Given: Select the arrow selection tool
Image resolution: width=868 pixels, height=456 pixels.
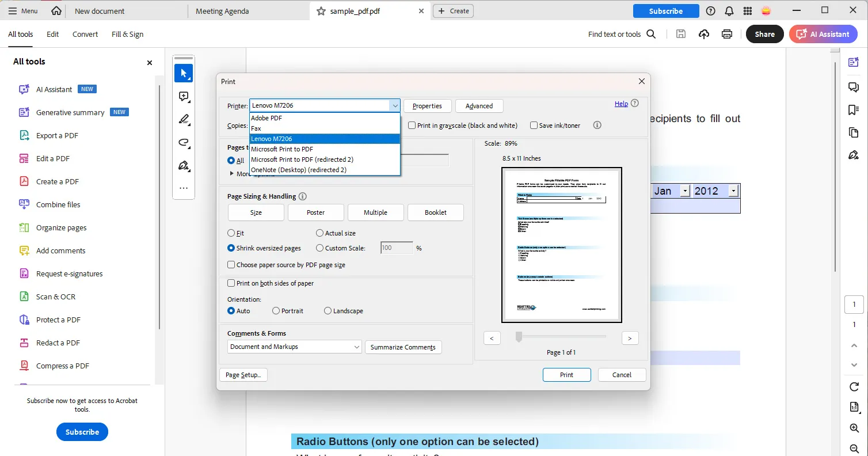Looking at the screenshot, I should [183, 73].
